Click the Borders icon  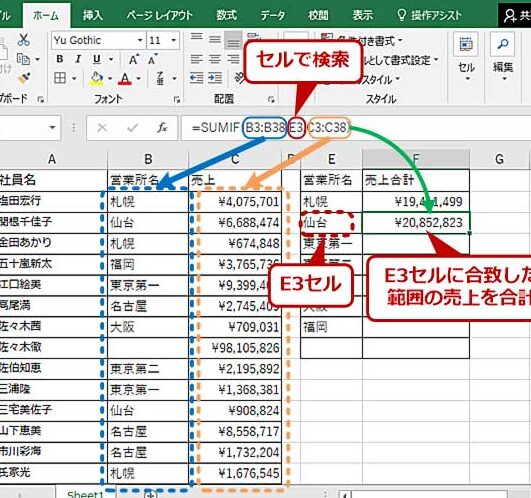60,79
